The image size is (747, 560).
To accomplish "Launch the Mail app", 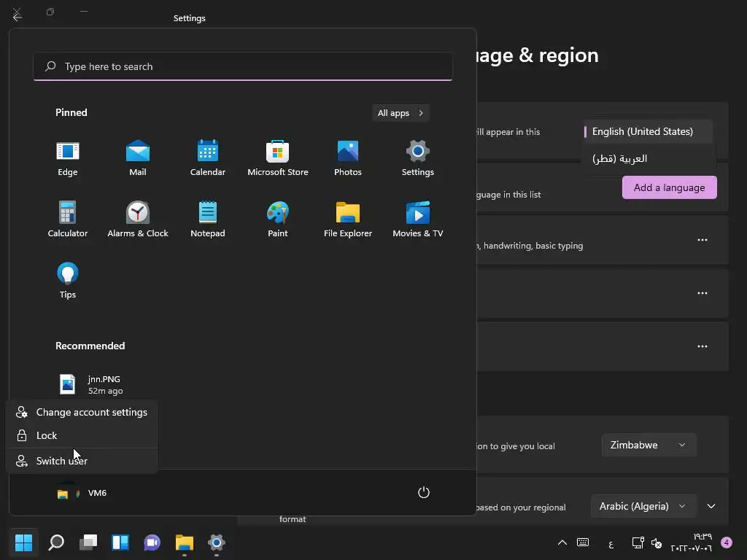I will [x=138, y=158].
